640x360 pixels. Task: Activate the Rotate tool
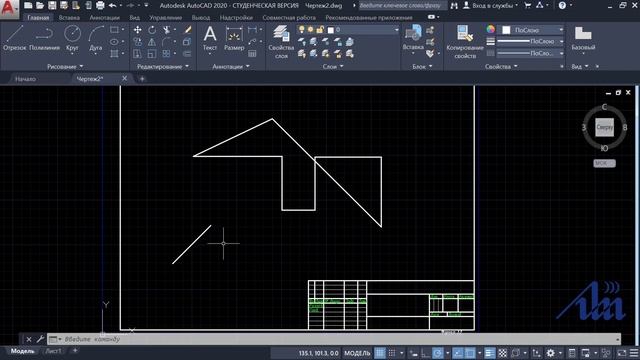coord(152,30)
